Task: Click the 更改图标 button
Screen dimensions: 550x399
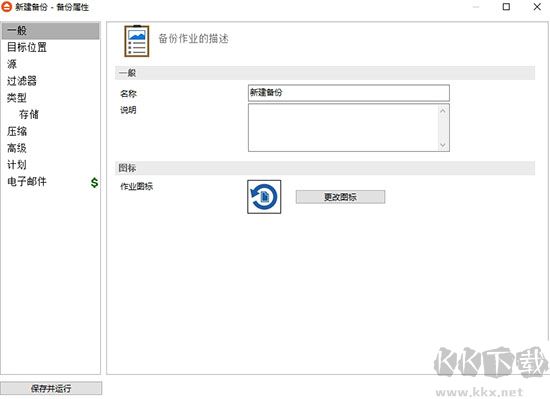Action: [x=340, y=197]
